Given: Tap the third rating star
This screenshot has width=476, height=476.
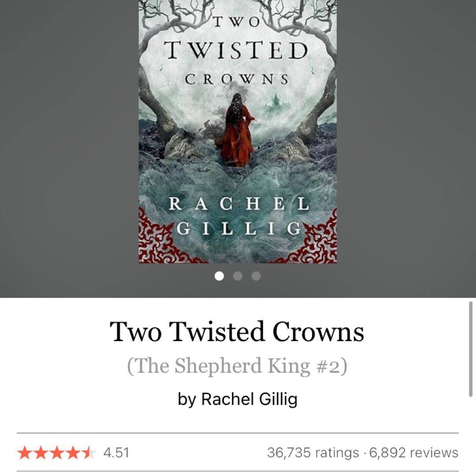Looking at the screenshot, I should (57, 453).
